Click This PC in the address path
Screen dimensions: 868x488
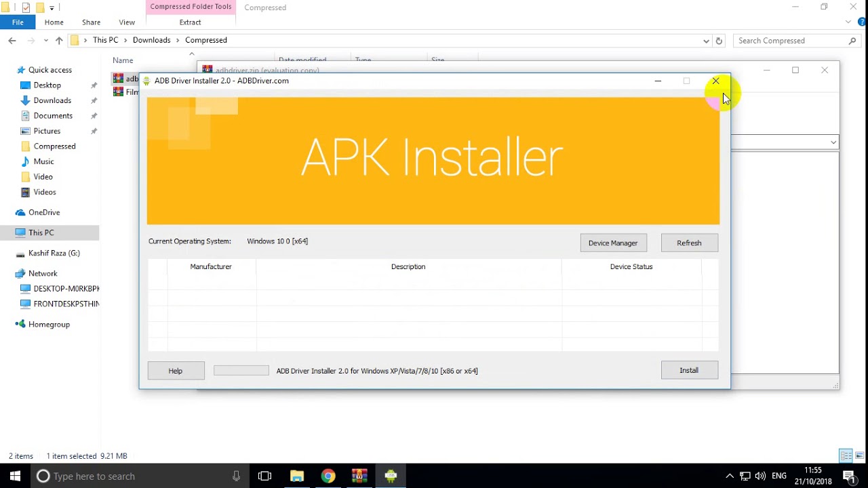coord(105,40)
